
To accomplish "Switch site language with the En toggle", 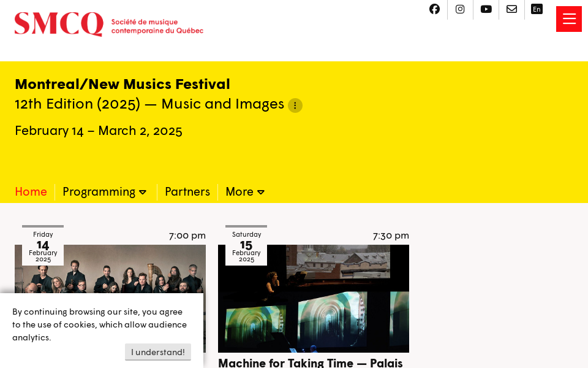I will (537, 9).
